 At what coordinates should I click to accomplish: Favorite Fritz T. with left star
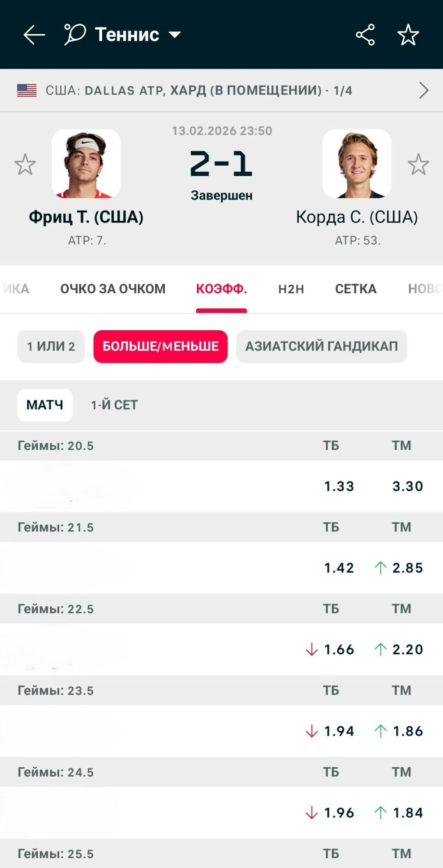tap(25, 164)
